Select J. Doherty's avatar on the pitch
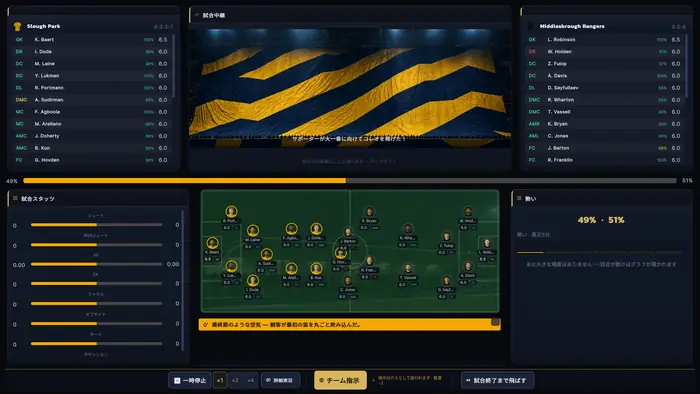Screen dimensions: 700x394 (x=316, y=229)
